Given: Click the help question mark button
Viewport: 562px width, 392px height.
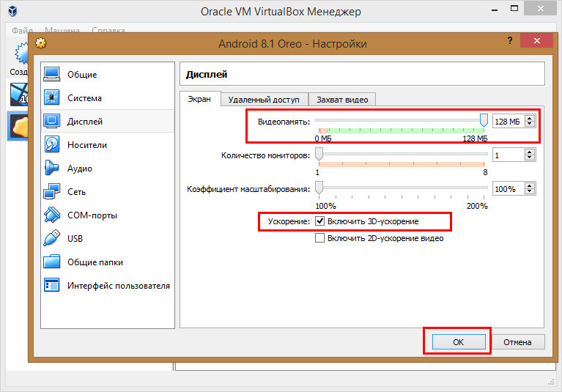Looking at the screenshot, I should pos(510,40).
